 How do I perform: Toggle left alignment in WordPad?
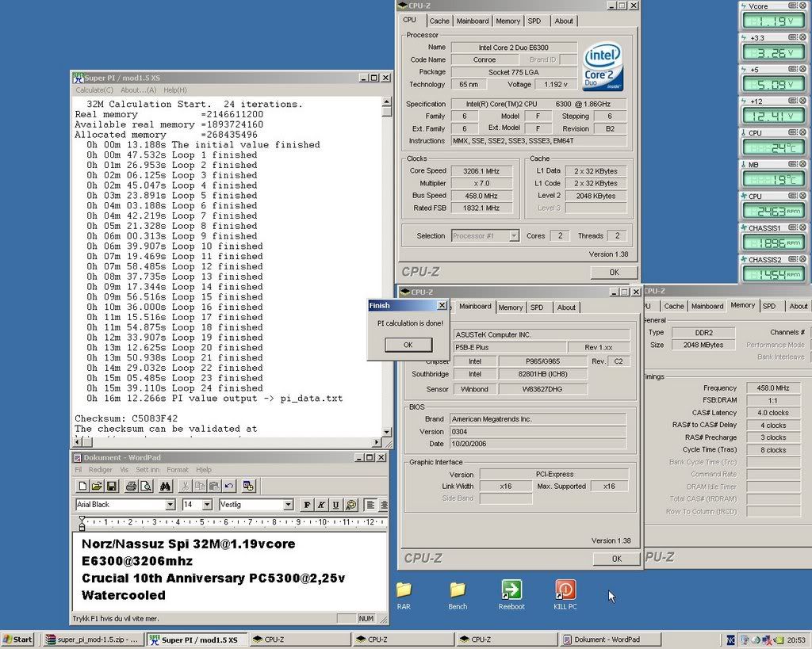(370, 505)
